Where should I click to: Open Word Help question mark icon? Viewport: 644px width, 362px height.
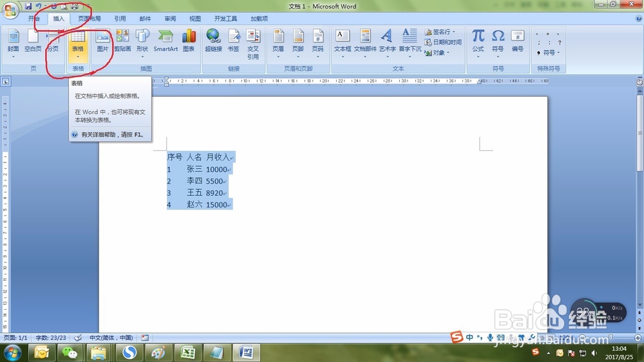tap(639, 19)
